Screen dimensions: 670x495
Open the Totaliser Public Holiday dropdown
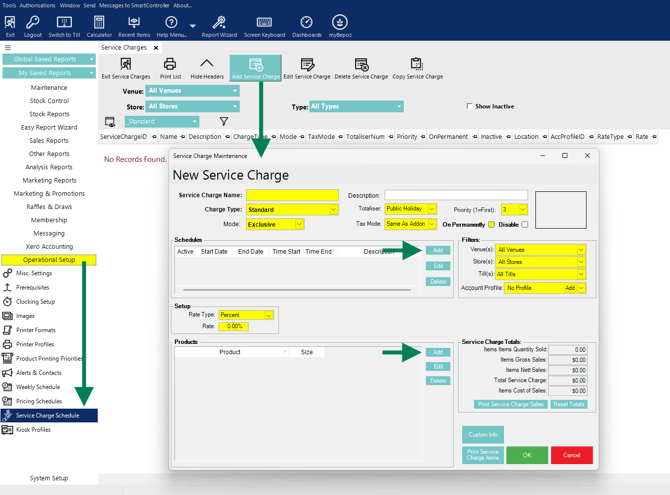(432, 209)
